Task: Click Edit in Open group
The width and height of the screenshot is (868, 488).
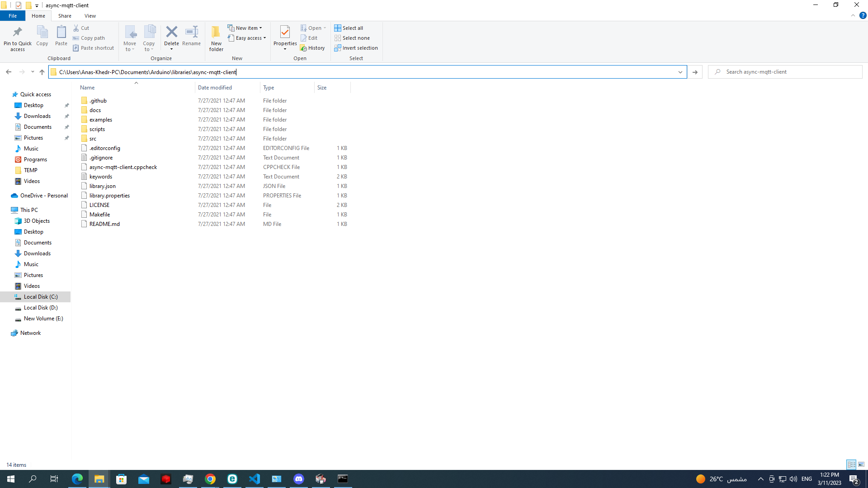Action: point(309,38)
